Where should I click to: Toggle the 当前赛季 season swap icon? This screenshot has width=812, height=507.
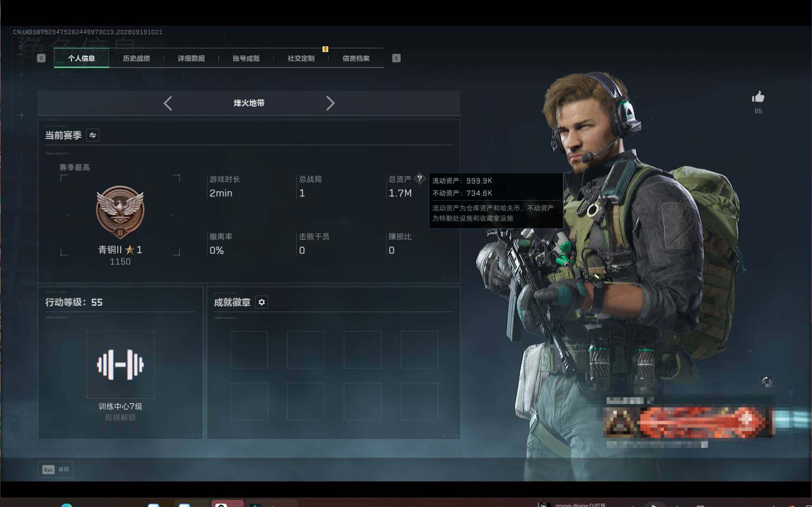pyautogui.click(x=93, y=135)
